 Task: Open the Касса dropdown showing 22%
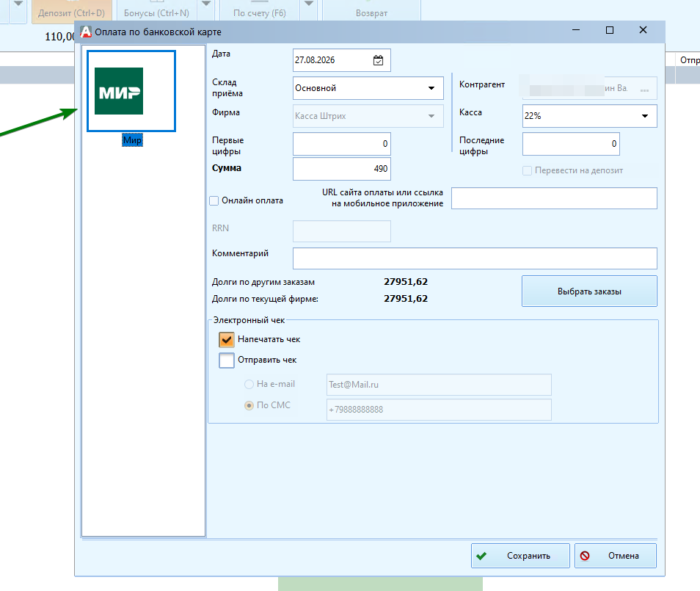645,116
